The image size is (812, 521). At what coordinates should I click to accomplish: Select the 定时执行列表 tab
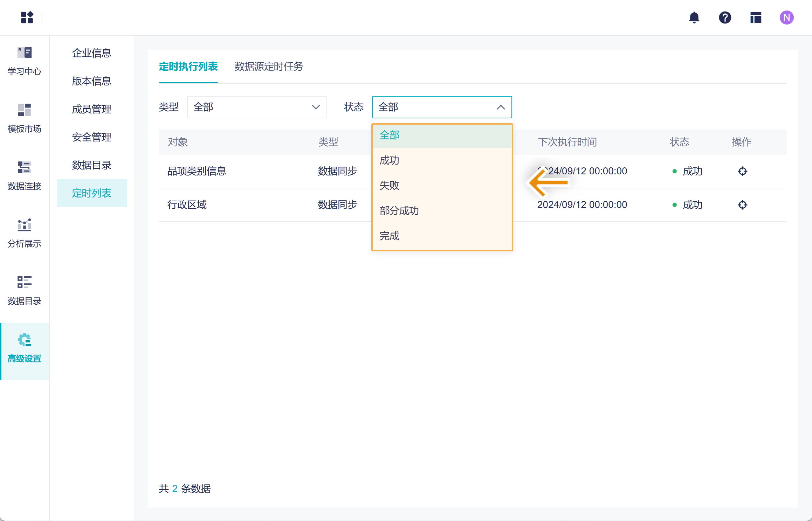[188, 67]
